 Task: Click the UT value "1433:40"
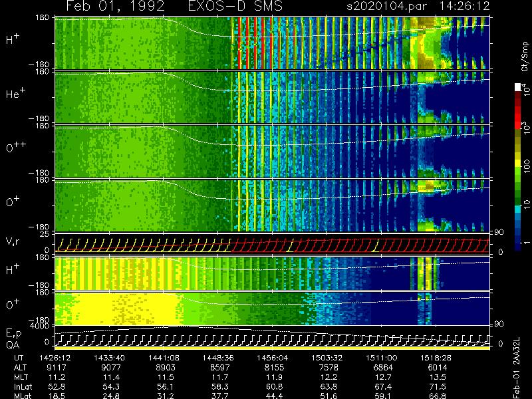tap(109, 358)
